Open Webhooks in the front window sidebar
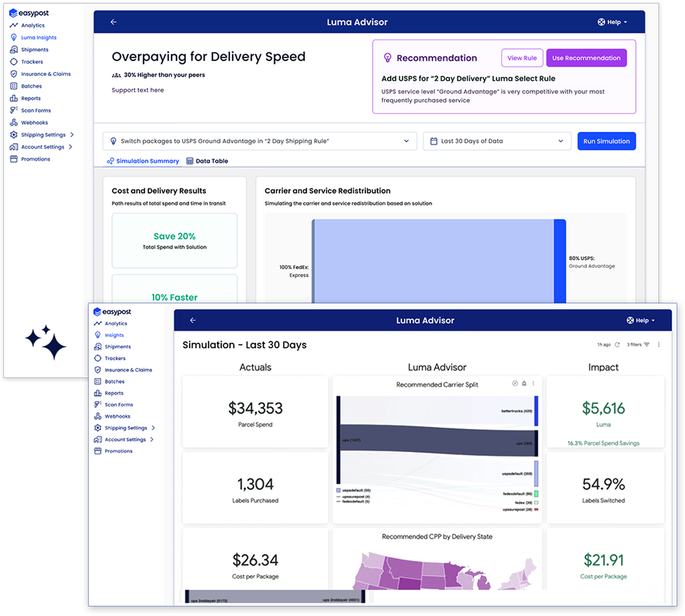The height and width of the screenshot is (616, 685). pos(112,416)
